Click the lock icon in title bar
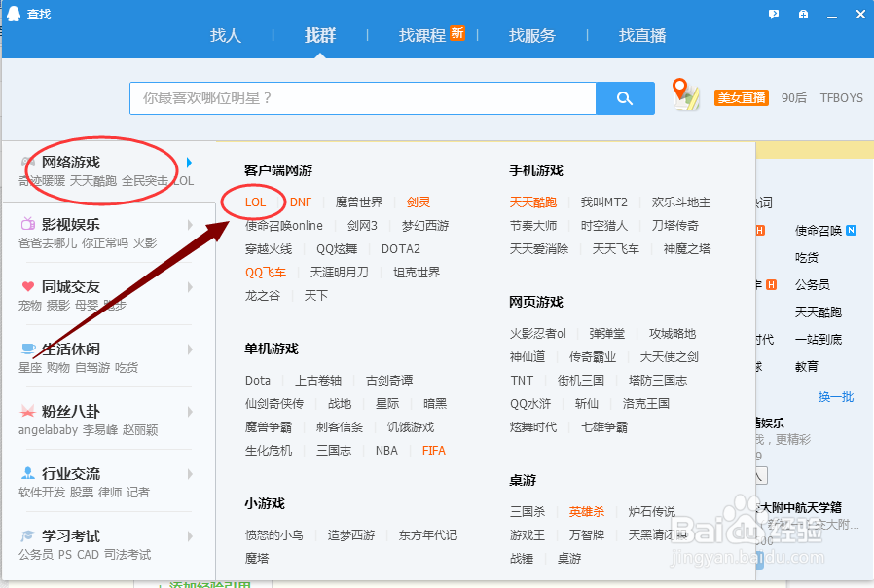Screen dimensions: 874x588 coord(803,14)
